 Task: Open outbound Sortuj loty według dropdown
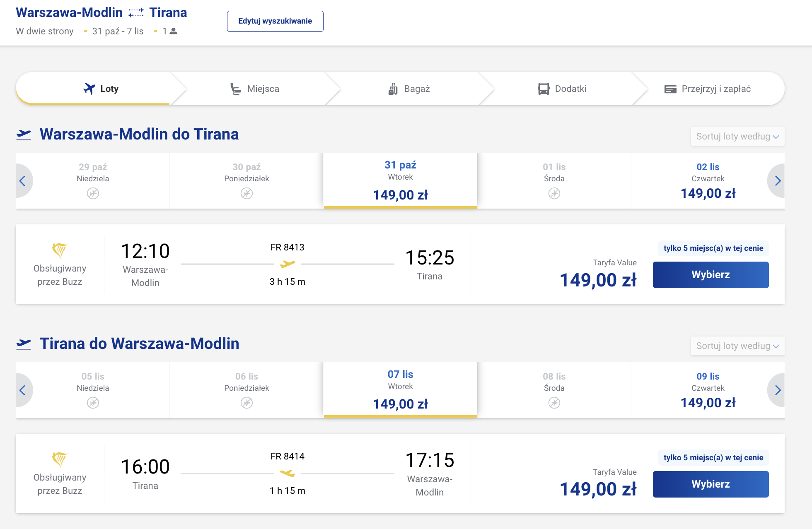[x=737, y=136]
